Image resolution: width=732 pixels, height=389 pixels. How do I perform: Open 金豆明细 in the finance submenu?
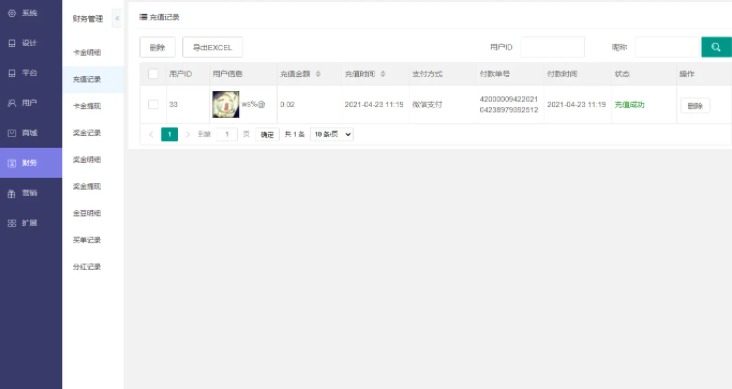tap(87, 213)
